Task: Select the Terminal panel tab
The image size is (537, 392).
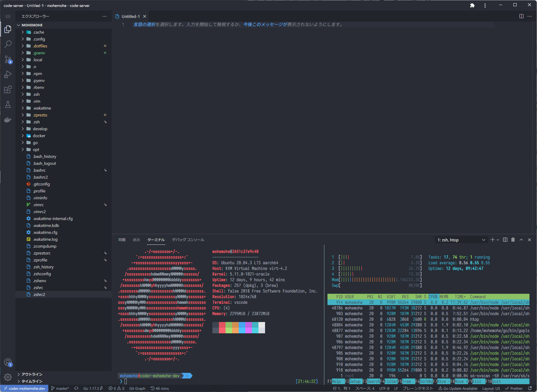Action: click(156, 240)
